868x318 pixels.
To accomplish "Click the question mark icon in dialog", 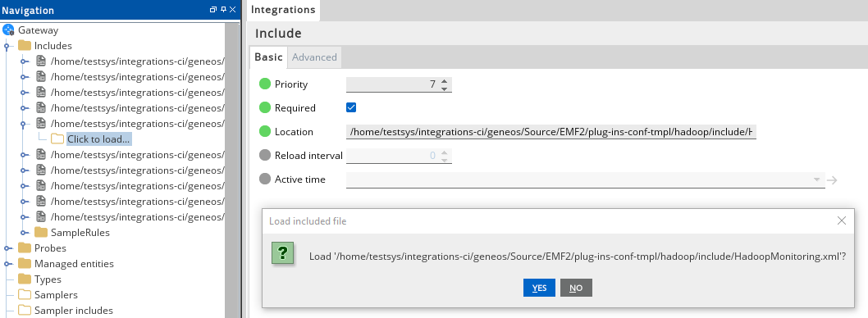I will [x=282, y=254].
